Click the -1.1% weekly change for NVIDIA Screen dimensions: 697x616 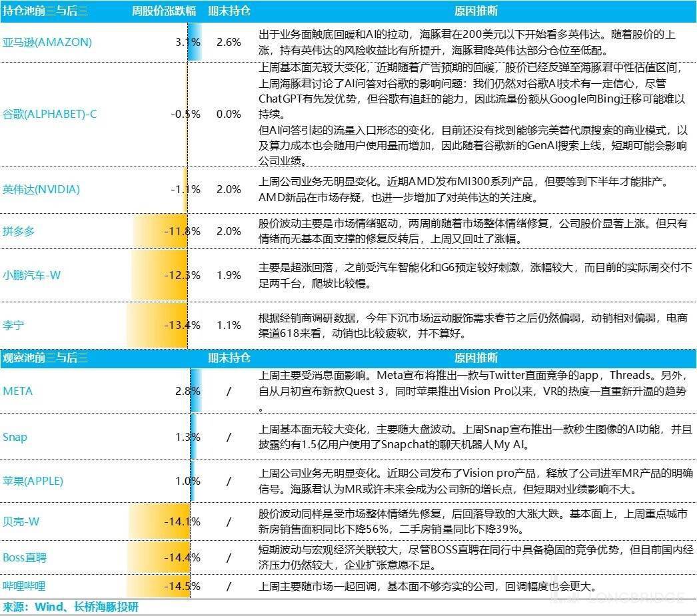(x=186, y=190)
